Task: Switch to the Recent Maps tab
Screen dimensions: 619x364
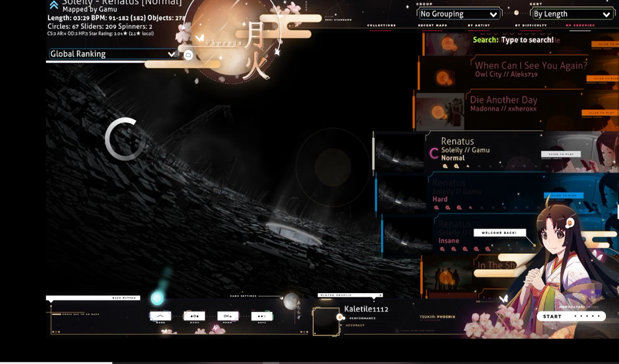Action: click(432, 26)
